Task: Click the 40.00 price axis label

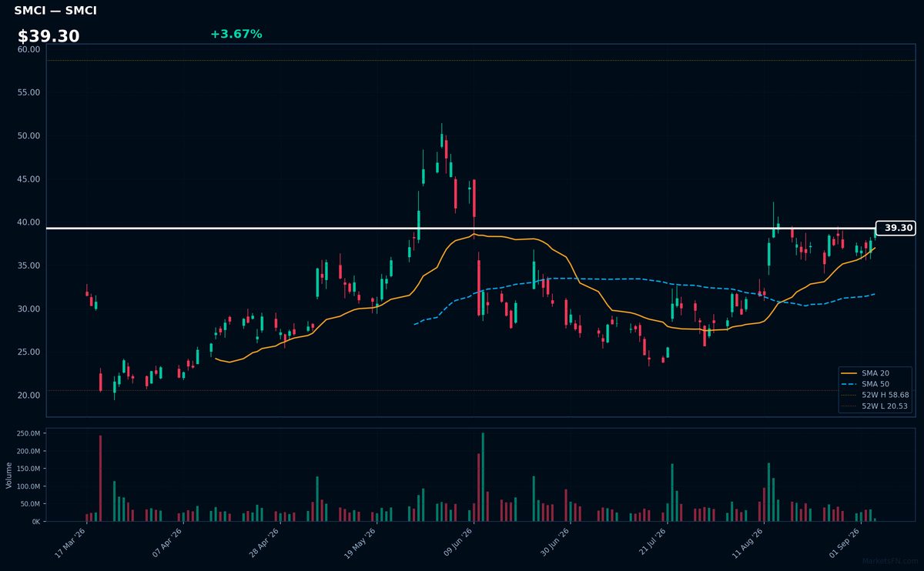Action: click(28, 222)
